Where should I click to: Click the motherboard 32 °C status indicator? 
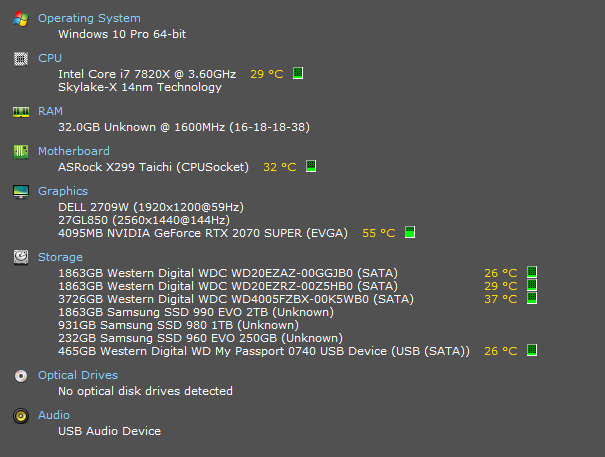click(311, 166)
